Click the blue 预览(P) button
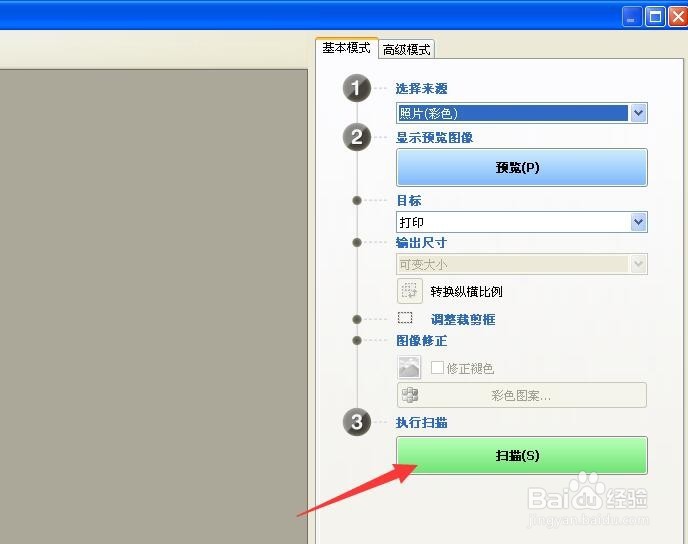Image resolution: width=688 pixels, height=544 pixels. pyautogui.click(x=522, y=167)
